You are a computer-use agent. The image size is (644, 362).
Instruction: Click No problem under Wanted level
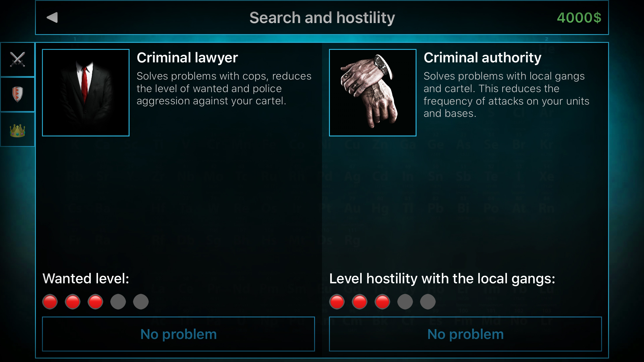pyautogui.click(x=178, y=334)
